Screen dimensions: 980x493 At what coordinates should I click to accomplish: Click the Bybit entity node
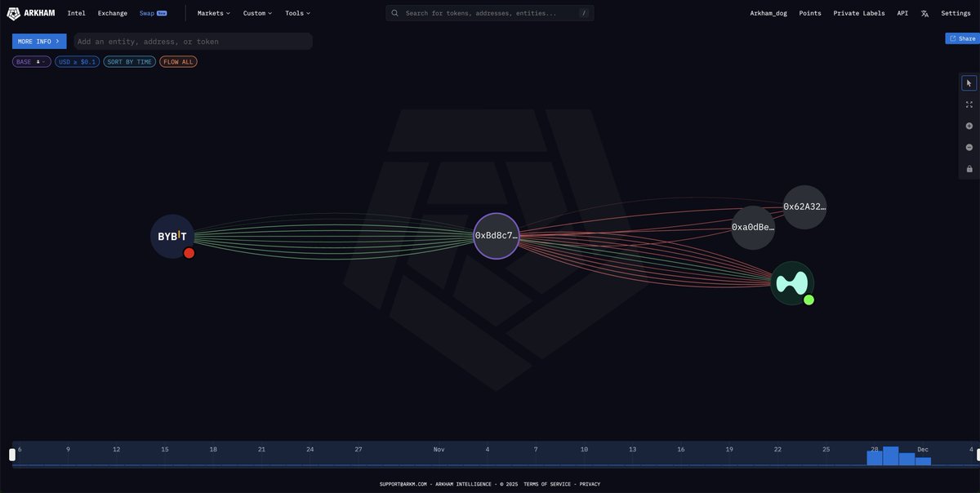pos(172,237)
